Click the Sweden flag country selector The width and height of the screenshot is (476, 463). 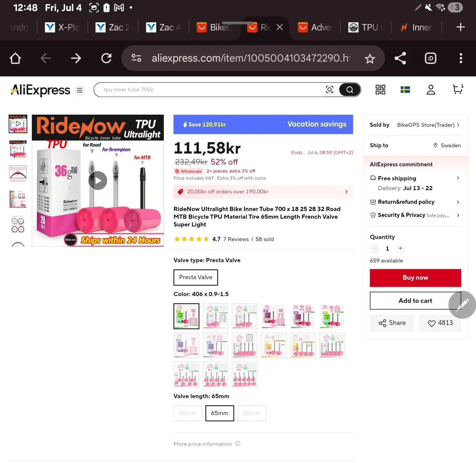click(405, 90)
